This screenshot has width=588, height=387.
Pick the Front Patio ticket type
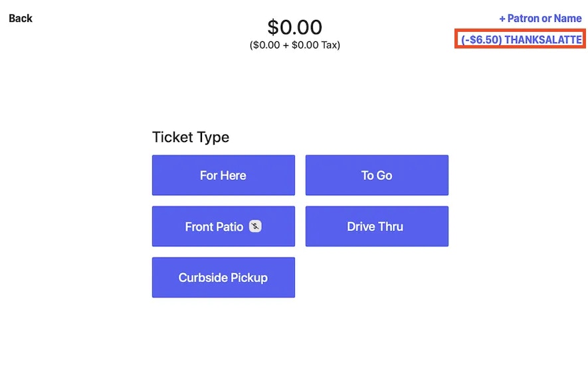coord(223,226)
